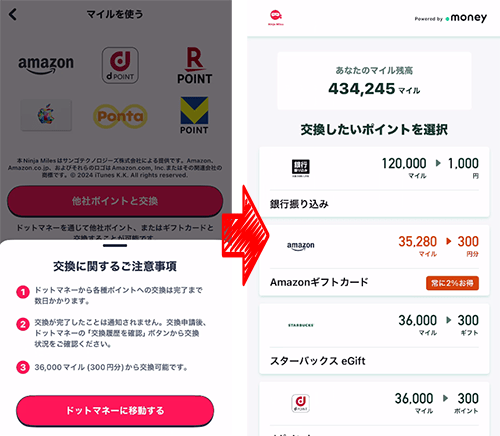
Task: Tap the bank icon in first card
Action: 301,168
